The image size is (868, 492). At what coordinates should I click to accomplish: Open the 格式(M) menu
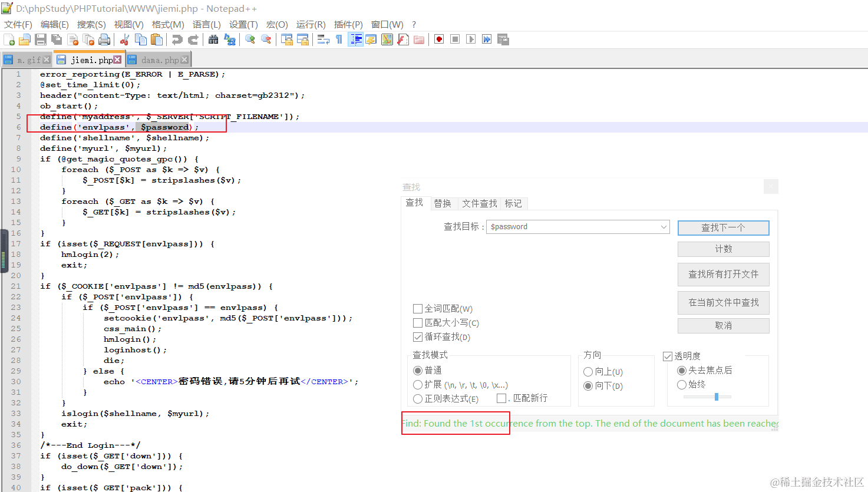tap(168, 24)
